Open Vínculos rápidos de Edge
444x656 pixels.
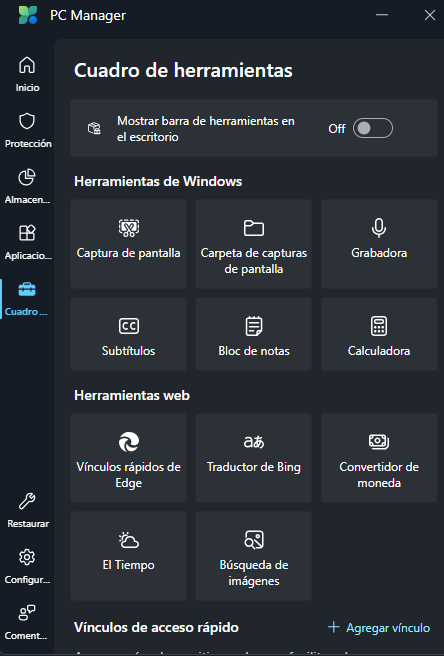click(128, 458)
